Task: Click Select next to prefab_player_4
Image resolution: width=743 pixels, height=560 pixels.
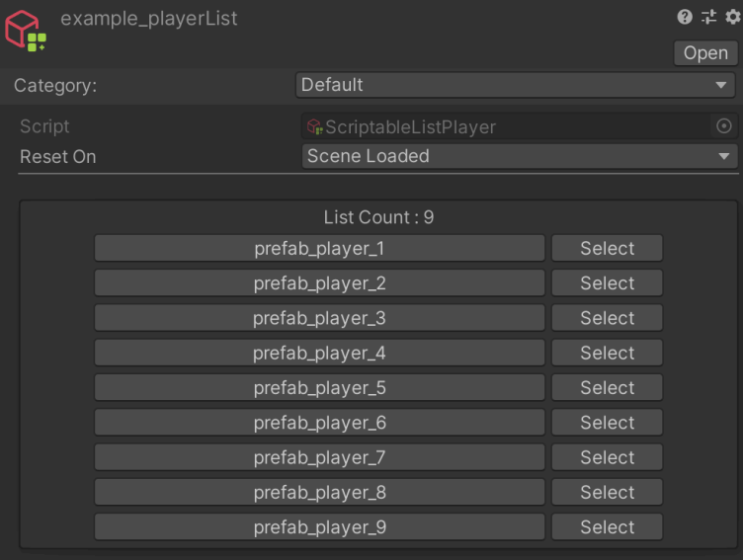Action: [x=607, y=353]
